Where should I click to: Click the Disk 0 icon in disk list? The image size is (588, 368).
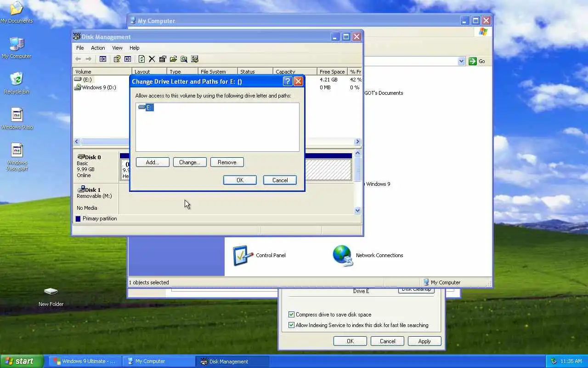pyautogui.click(x=81, y=157)
